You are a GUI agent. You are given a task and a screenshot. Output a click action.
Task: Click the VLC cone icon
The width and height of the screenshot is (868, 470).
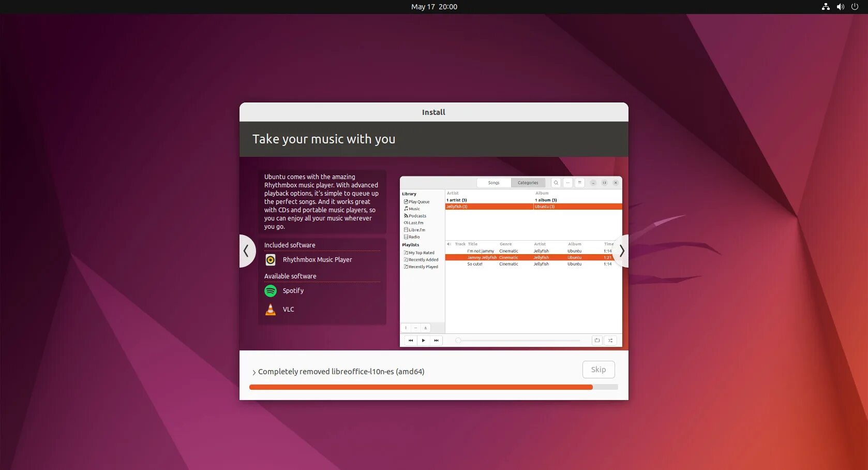pyautogui.click(x=271, y=310)
